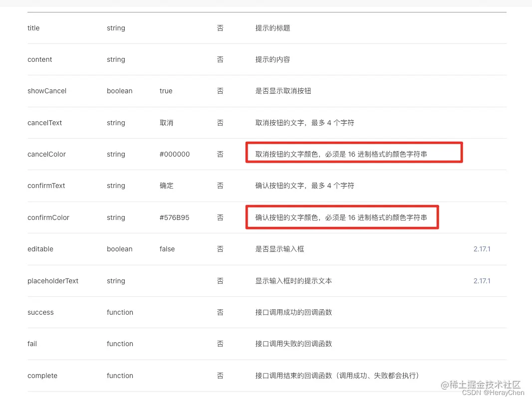Click the required '否' in title row
Screen dimensions: 532x401
[220, 28]
